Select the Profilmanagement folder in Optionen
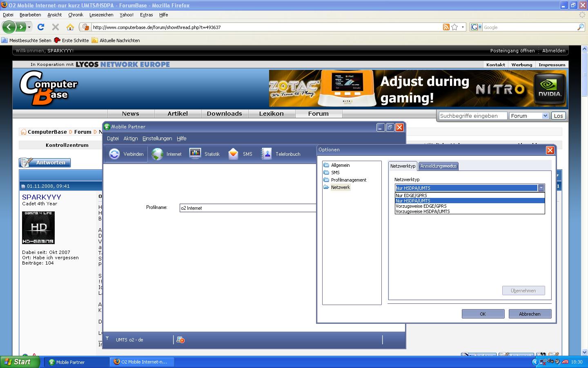 point(345,180)
